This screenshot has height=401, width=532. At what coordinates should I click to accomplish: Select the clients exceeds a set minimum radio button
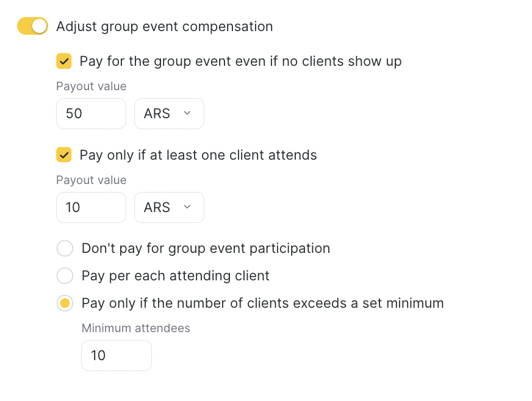65,303
